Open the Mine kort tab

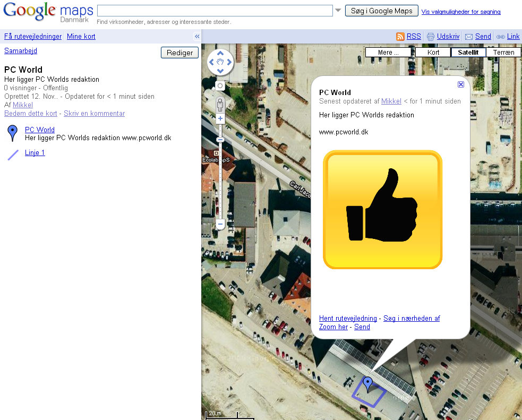[x=81, y=36]
